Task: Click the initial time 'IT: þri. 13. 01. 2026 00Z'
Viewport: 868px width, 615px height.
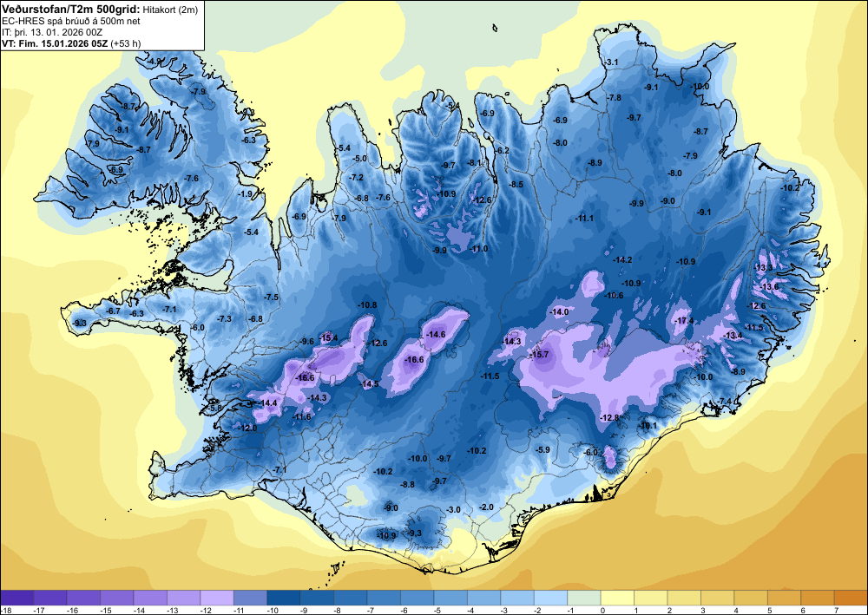Action: coord(52,32)
